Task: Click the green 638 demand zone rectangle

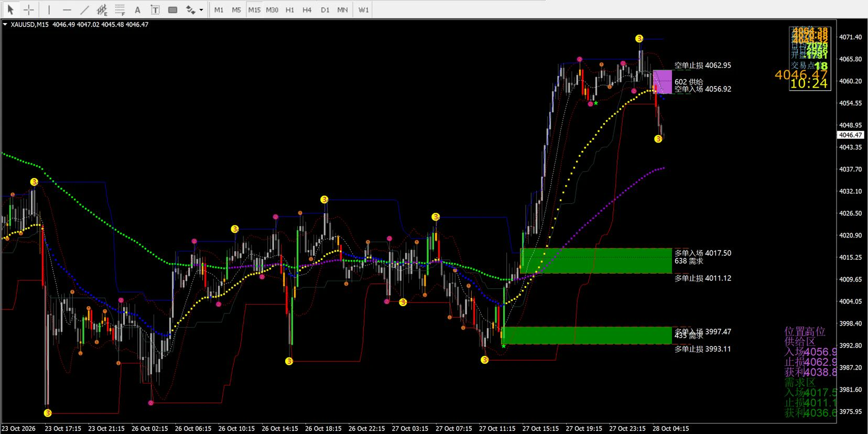Action: coord(596,261)
